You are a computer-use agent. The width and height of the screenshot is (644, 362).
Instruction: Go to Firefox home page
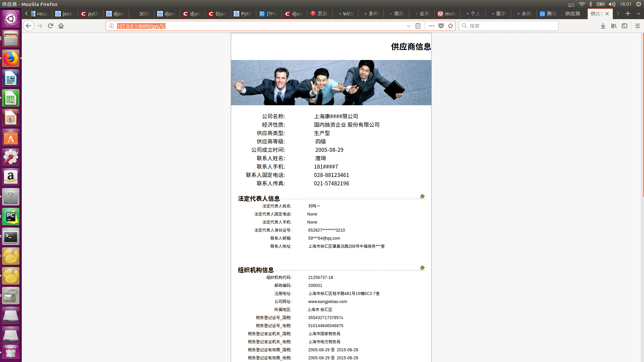point(61,26)
